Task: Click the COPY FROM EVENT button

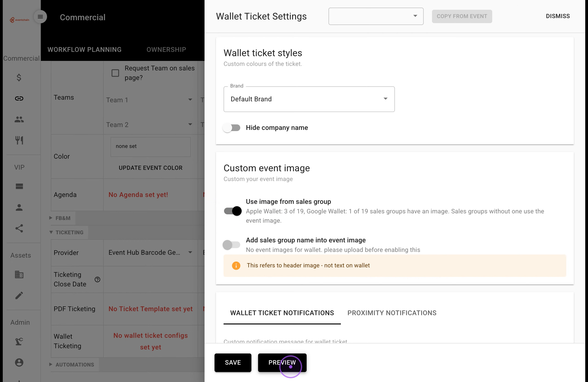Action: 462,16
